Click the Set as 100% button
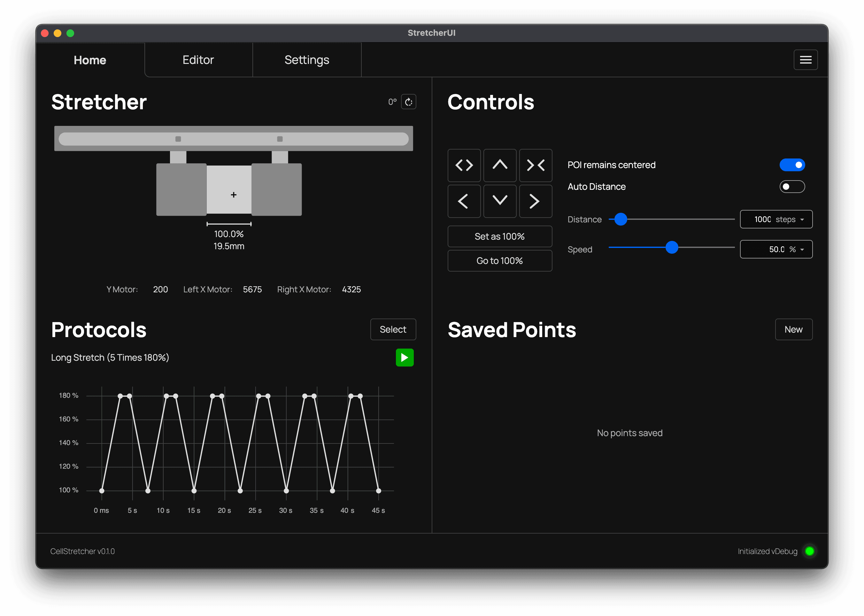The image size is (864, 616). pos(499,236)
